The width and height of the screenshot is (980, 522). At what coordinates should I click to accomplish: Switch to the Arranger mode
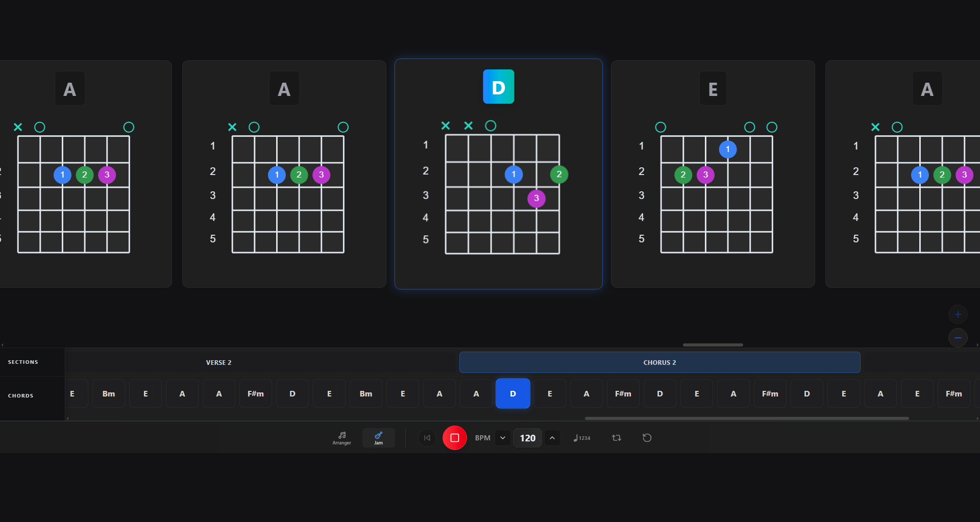341,438
